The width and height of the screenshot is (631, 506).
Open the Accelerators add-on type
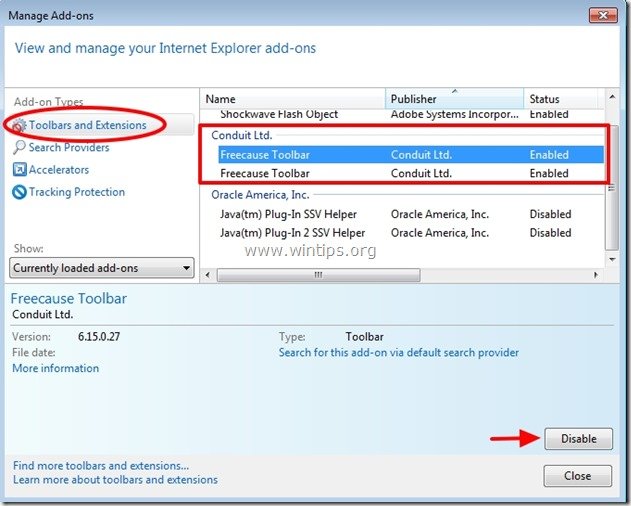pos(59,169)
